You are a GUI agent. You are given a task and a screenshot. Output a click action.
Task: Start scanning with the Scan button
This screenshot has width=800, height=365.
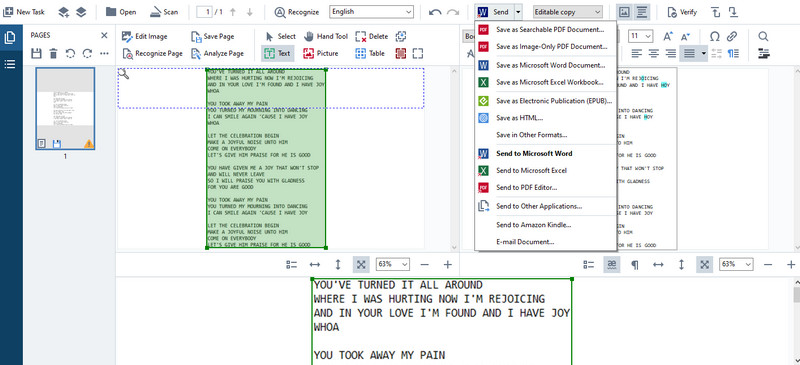164,12
